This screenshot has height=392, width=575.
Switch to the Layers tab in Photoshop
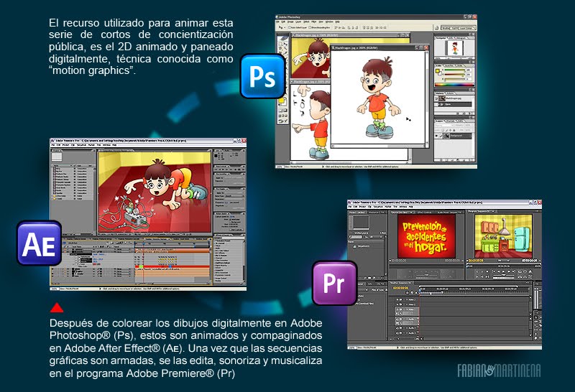(x=439, y=121)
